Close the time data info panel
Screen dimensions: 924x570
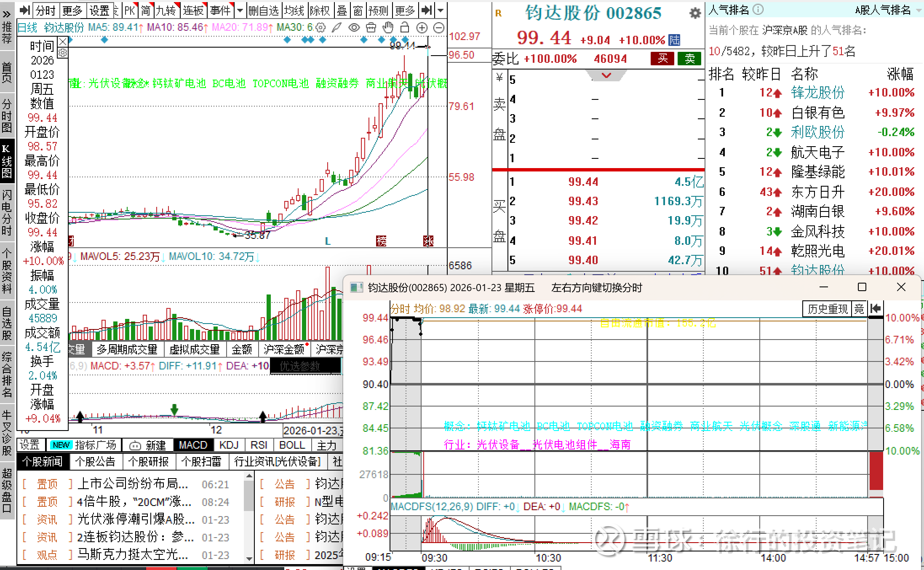click(63, 41)
